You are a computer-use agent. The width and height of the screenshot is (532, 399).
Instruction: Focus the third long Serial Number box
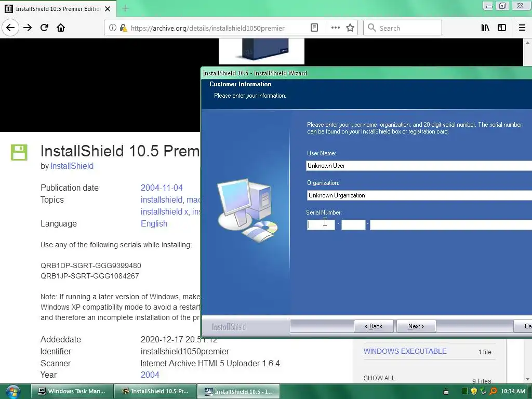click(451, 224)
